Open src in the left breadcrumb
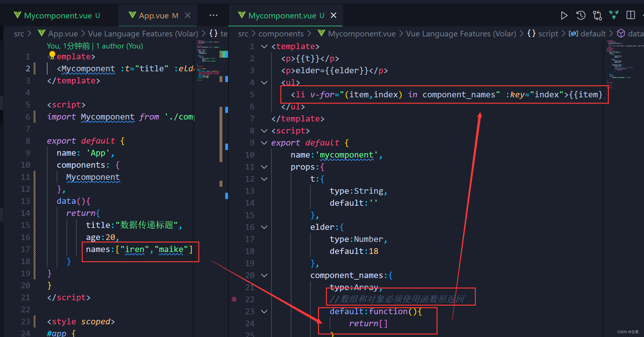This screenshot has height=337, width=644. coord(19,34)
